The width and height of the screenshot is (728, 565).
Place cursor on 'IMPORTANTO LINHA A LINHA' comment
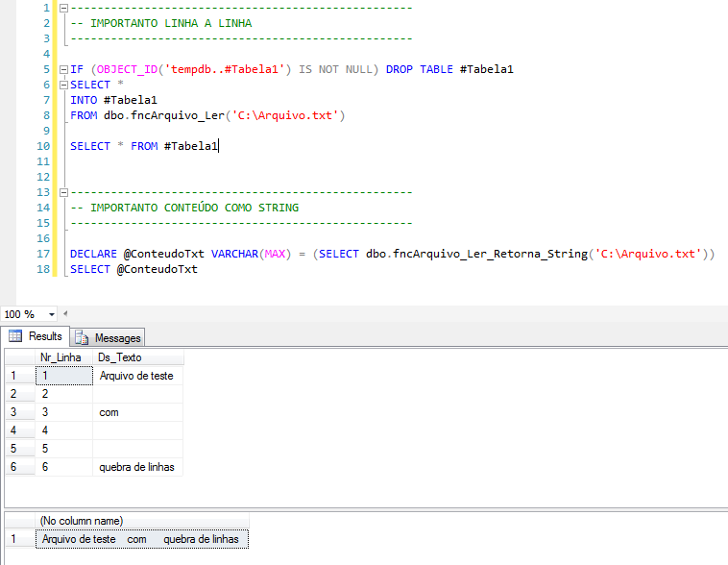(171, 23)
